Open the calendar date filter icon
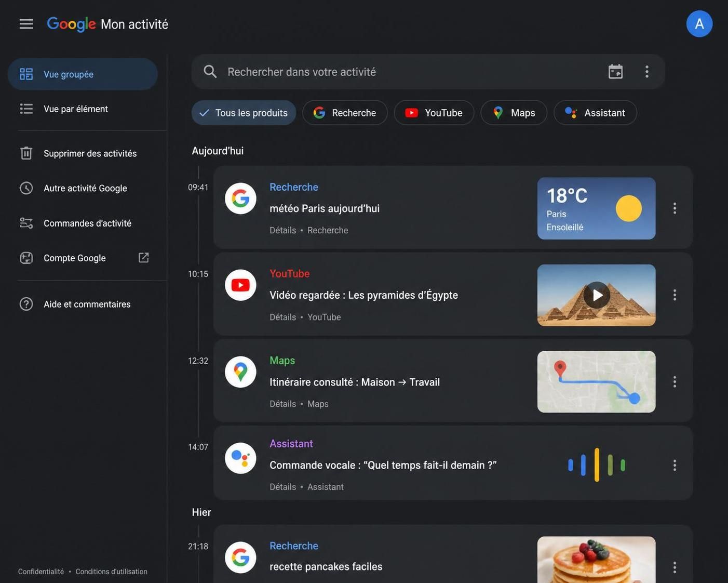The width and height of the screenshot is (728, 583). coord(615,72)
